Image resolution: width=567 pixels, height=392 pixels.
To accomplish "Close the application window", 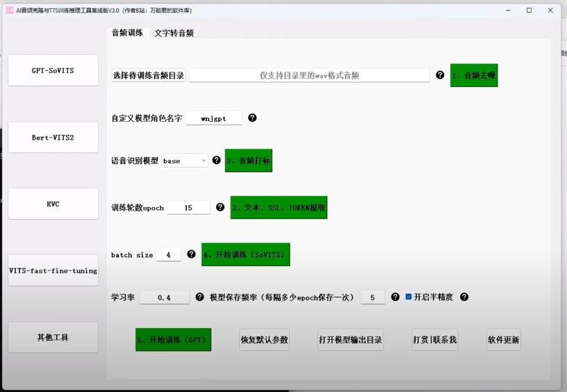I will 550,10.
